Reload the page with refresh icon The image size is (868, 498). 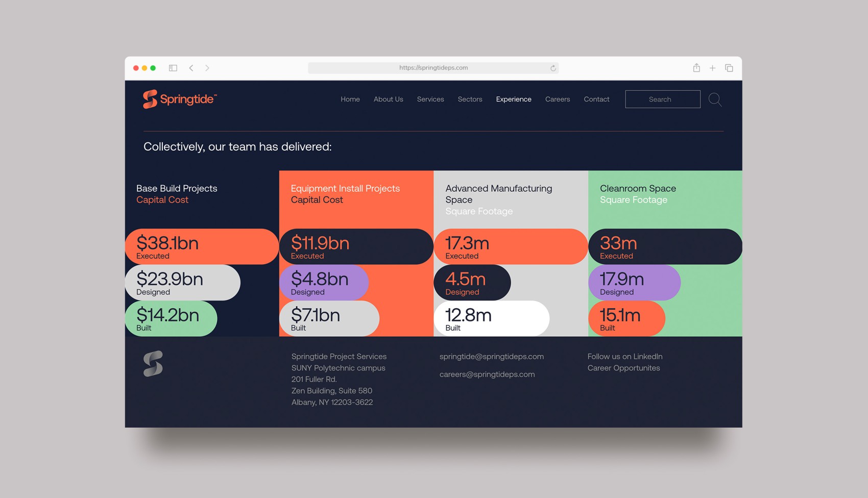(553, 68)
